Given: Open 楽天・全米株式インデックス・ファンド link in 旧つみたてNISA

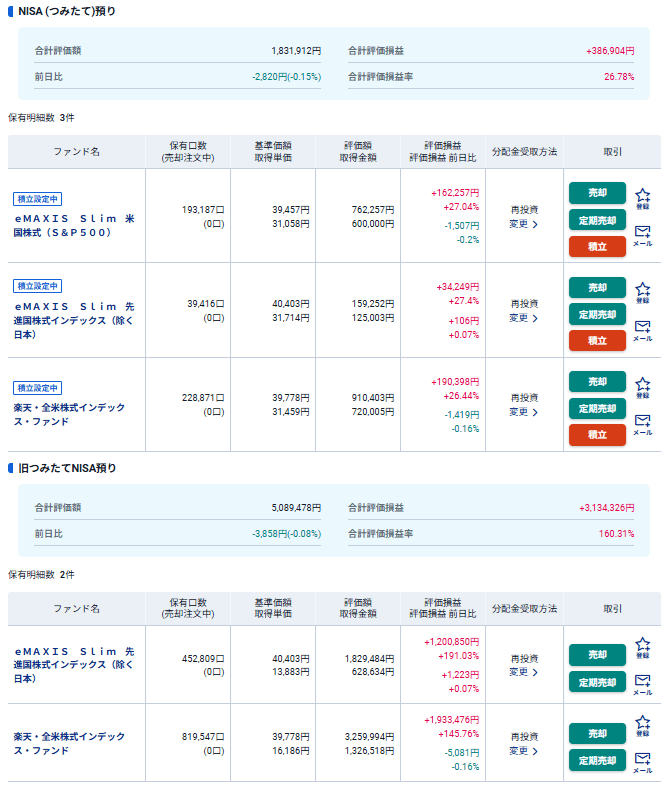Looking at the screenshot, I should click(69, 743).
